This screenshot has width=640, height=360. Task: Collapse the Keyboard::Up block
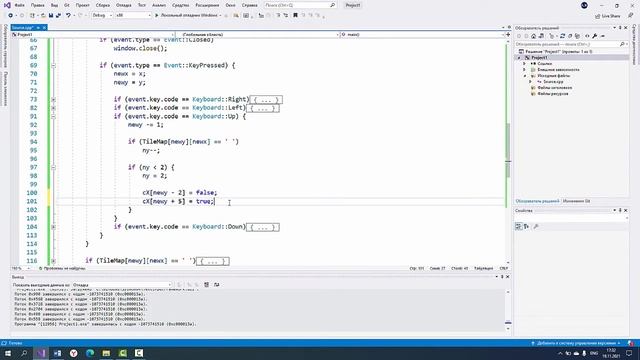pos(53,117)
